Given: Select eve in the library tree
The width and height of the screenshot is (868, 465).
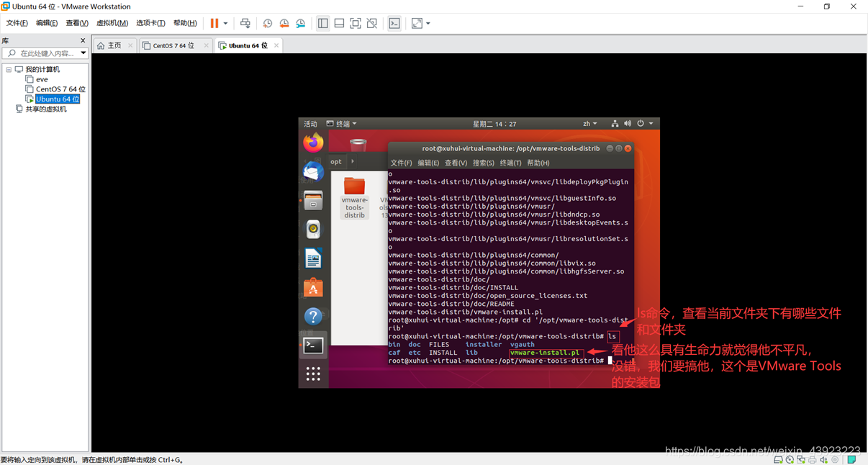Looking at the screenshot, I should tap(42, 79).
